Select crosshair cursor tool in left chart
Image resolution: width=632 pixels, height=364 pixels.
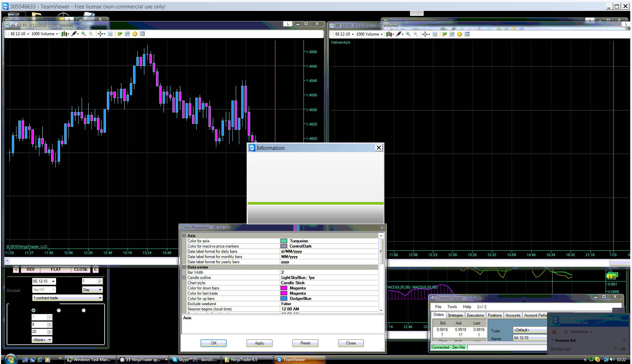click(101, 34)
